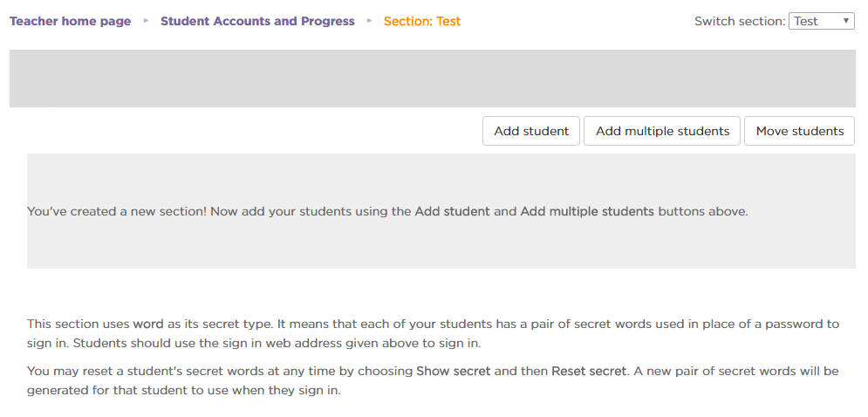Click breadcrumb arrow after Teacher home page
This screenshot has height=417, width=868.
coord(147,21)
